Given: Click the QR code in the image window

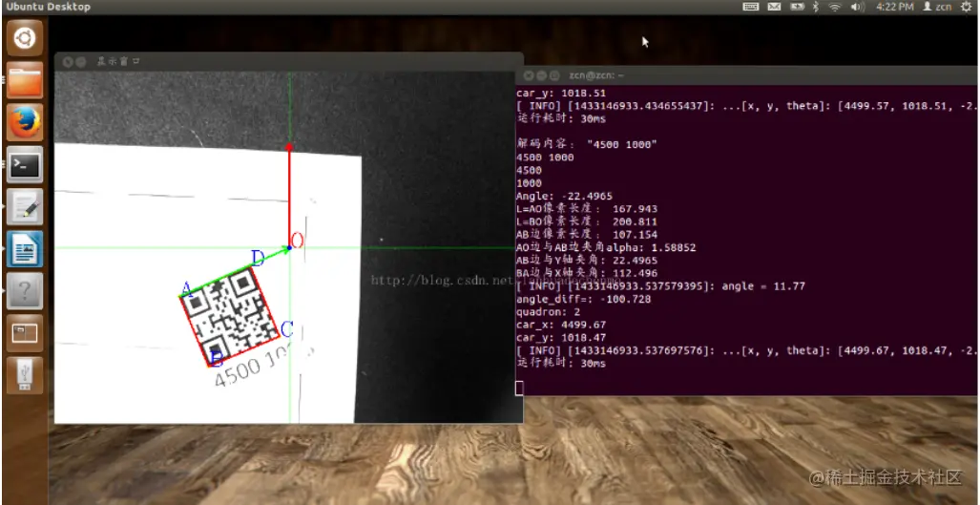Looking at the screenshot, I should (x=229, y=317).
